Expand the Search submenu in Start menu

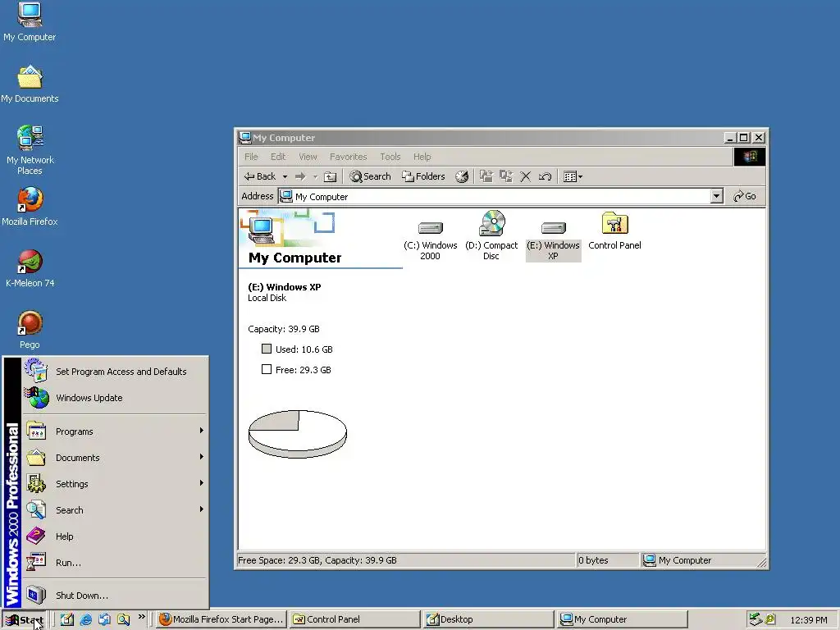point(116,510)
